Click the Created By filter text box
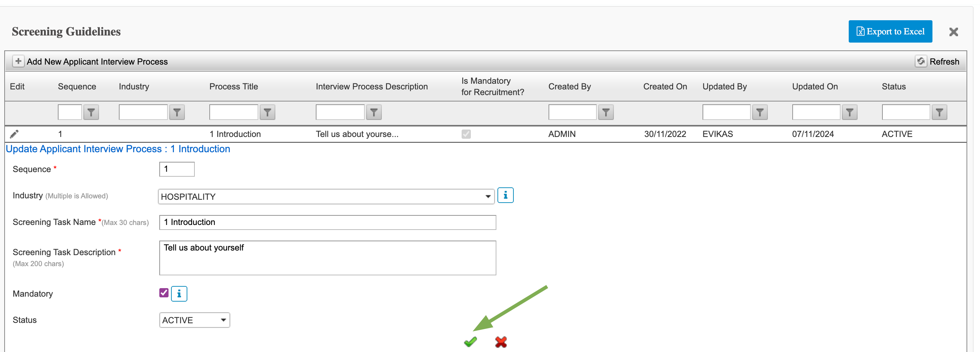 572,112
